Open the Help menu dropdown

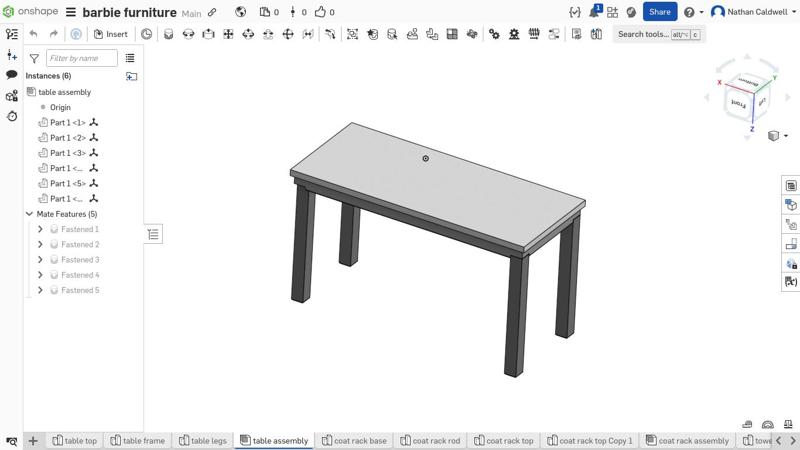click(x=693, y=12)
